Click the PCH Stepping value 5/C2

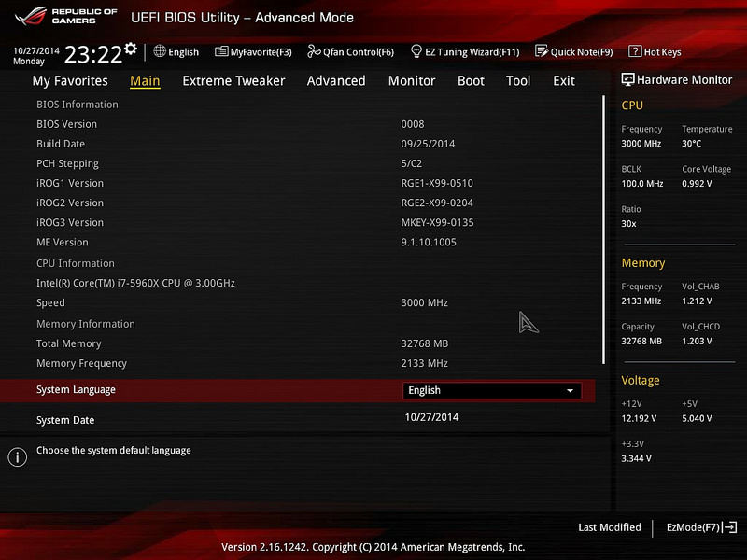coord(412,163)
